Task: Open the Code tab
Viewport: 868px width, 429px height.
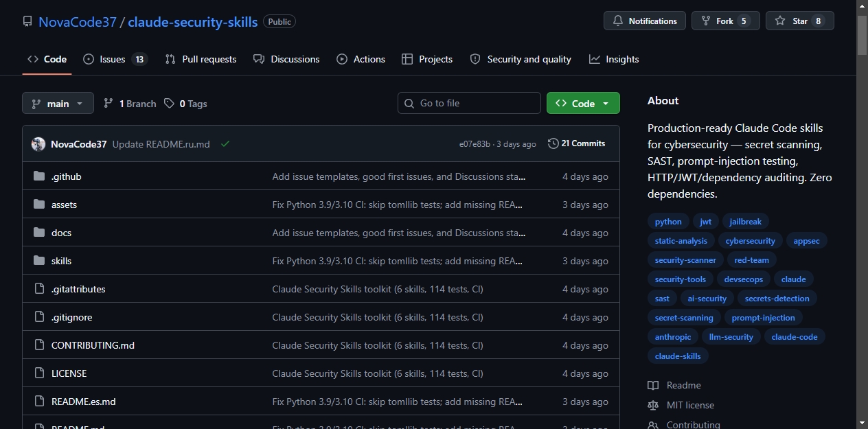Action: coord(47,59)
